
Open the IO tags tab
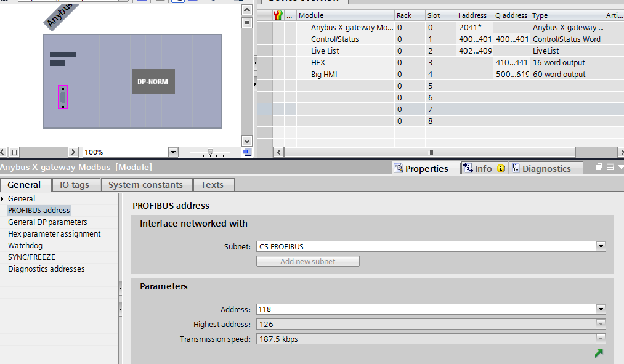tap(75, 185)
